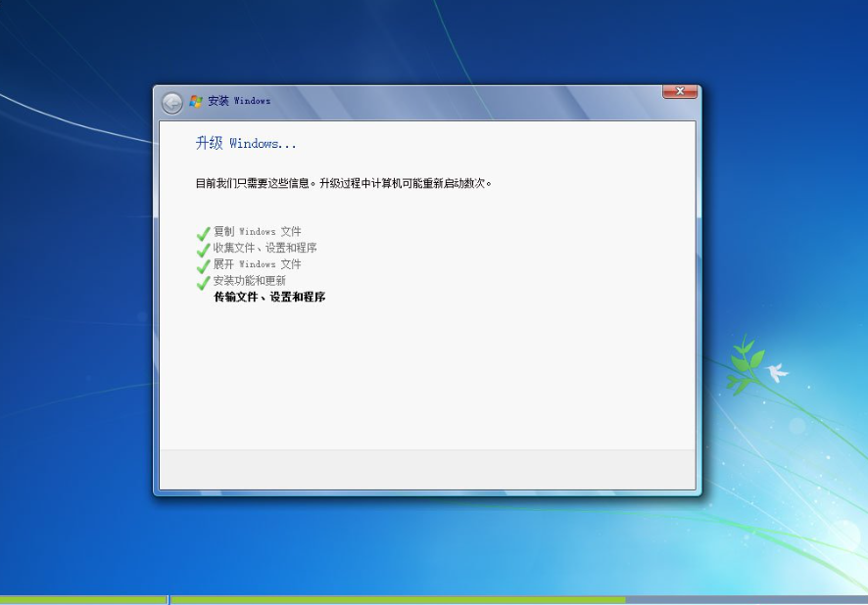Click the bold 传输文件、设置和程序 step

pyautogui.click(x=269, y=297)
